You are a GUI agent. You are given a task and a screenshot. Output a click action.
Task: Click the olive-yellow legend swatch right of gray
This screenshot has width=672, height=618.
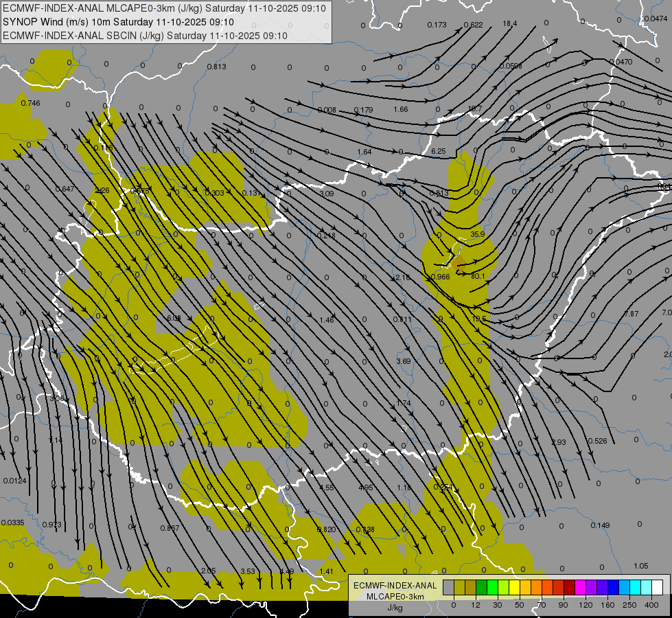point(459,587)
